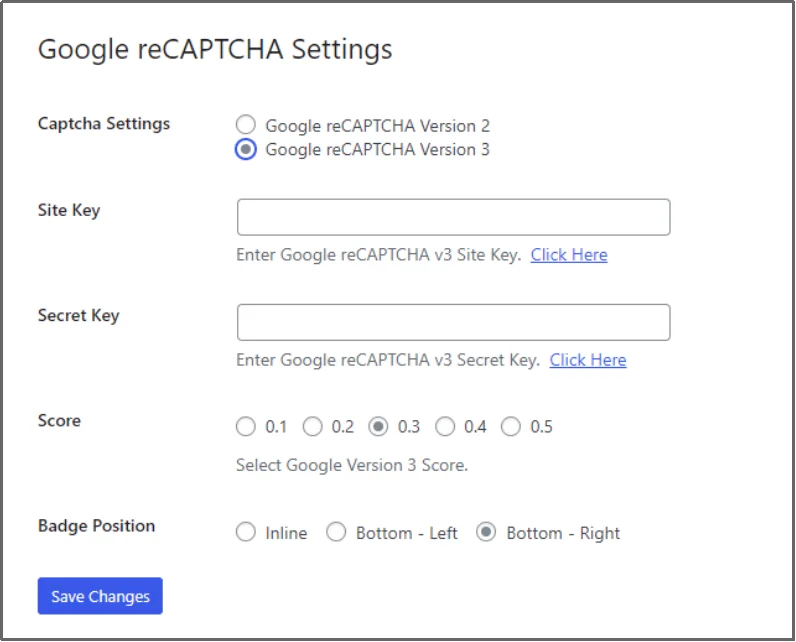Choose score 0.3 radio button
This screenshot has height=642, width=796.
click(x=378, y=426)
